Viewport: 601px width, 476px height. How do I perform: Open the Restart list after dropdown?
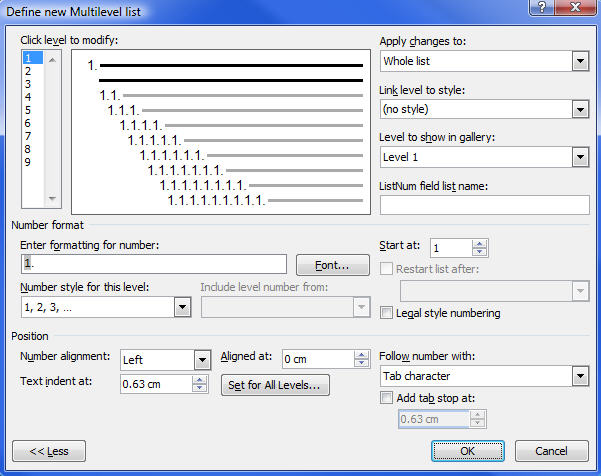pyautogui.click(x=580, y=291)
